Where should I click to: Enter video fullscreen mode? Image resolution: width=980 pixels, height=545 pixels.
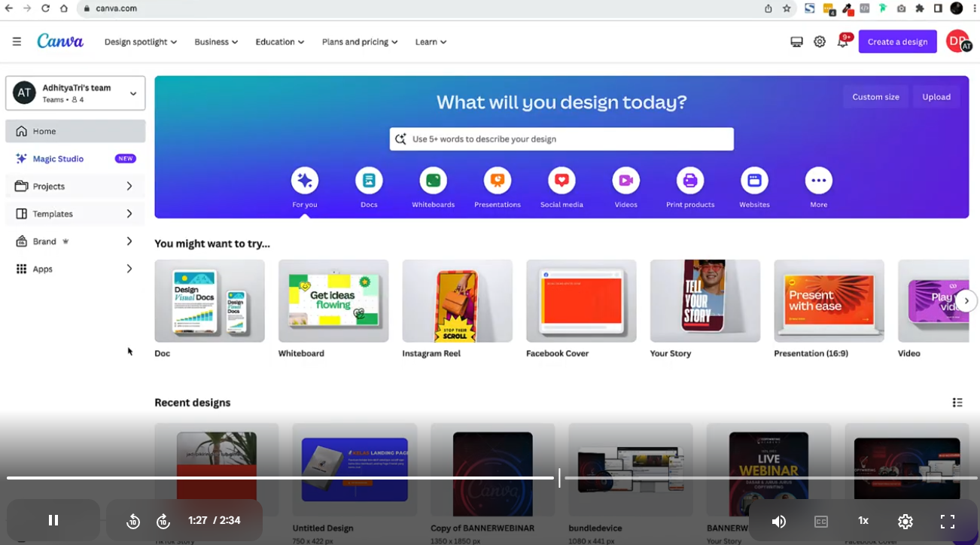click(x=948, y=521)
